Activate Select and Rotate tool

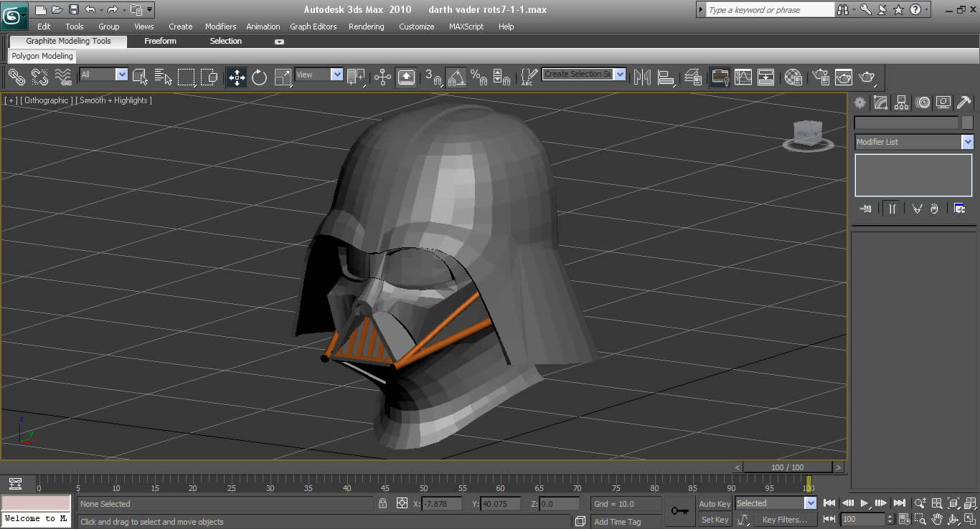pyautogui.click(x=259, y=77)
